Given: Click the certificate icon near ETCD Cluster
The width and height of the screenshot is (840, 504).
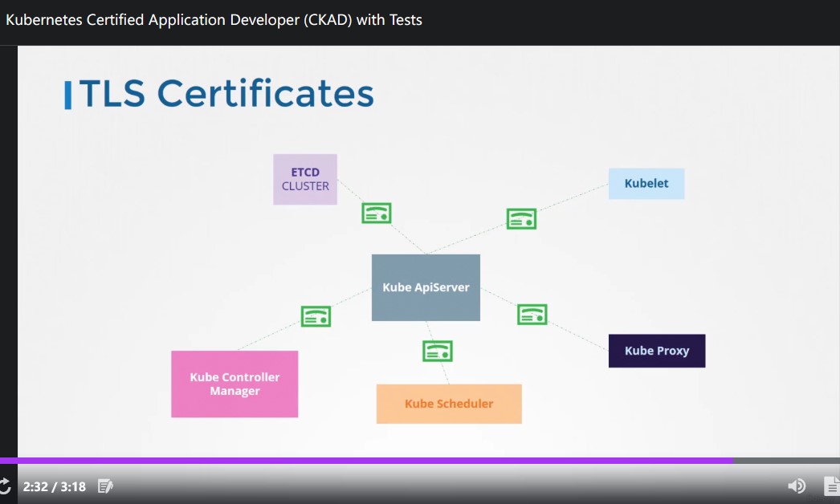Looking at the screenshot, I should click(x=377, y=213).
